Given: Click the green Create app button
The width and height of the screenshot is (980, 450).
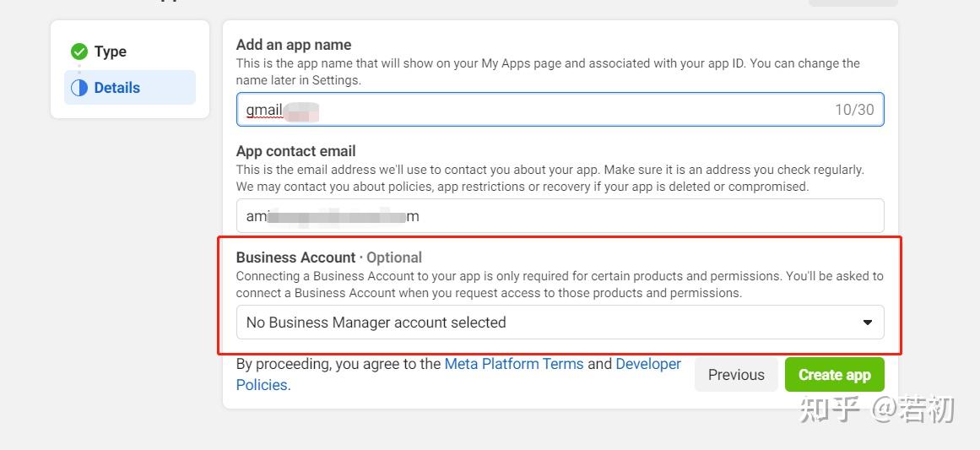Looking at the screenshot, I should click(834, 375).
